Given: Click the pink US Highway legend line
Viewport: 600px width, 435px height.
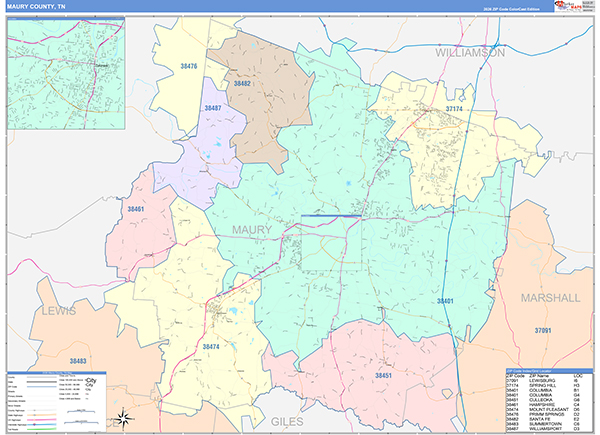Looking at the screenshot, I should [42, 420].
